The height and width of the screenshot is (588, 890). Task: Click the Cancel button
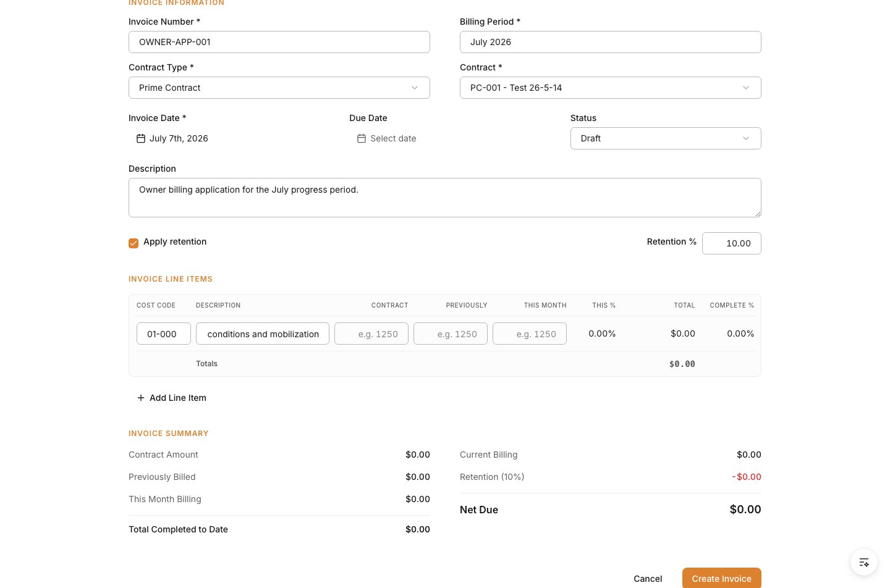648,579
